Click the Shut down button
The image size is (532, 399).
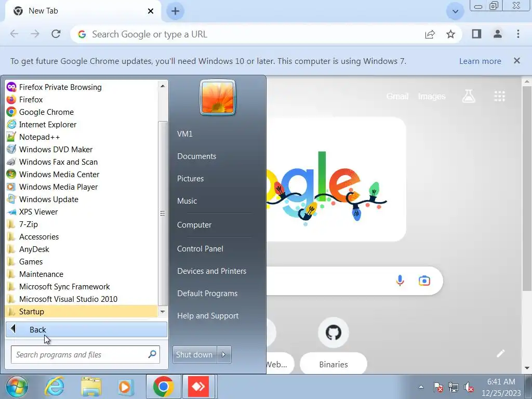coord(194,354)
